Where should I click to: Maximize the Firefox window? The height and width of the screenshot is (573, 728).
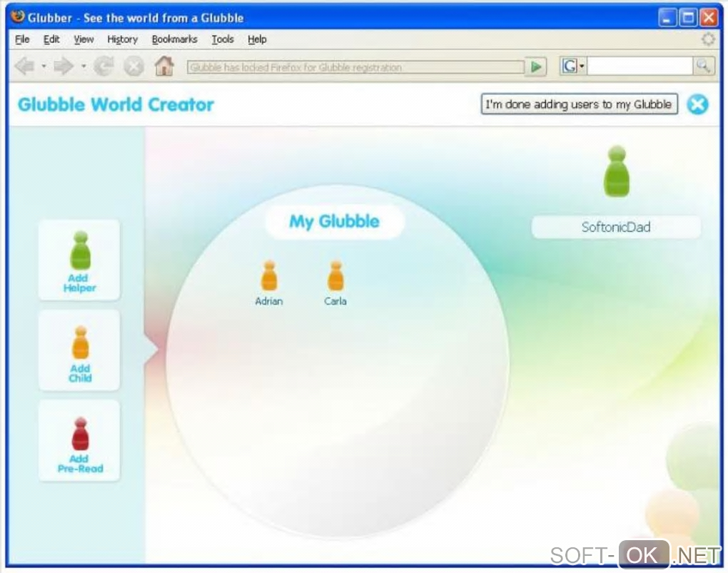pyautogui.click(x=687, y=18)
